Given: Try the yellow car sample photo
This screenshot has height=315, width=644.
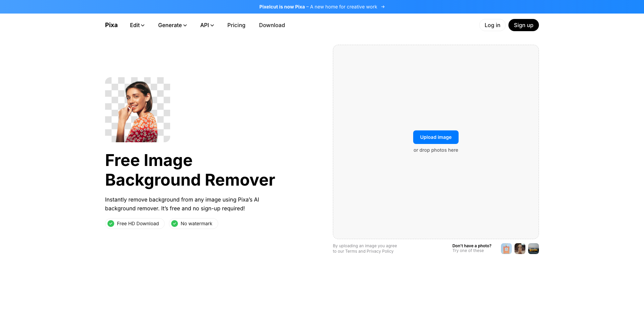Looking at the screenshot, I should point(533,249).
